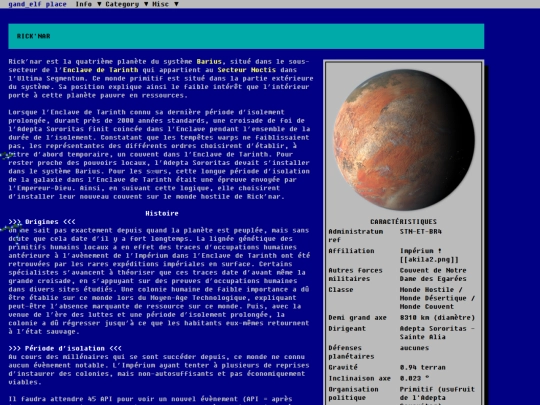Viewport: 540px width, 405px height.
Task: Click the Dirigeant label
Action: click(347, 329)
